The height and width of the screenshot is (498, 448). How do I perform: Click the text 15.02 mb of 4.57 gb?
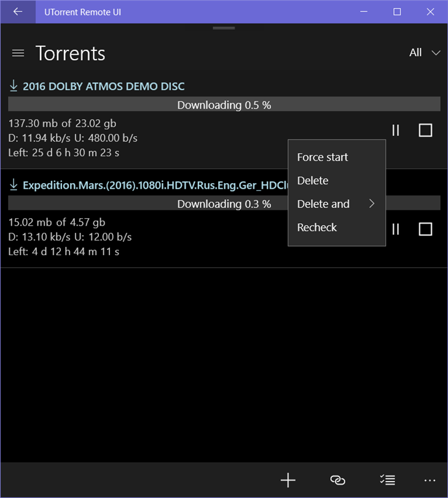57,222
